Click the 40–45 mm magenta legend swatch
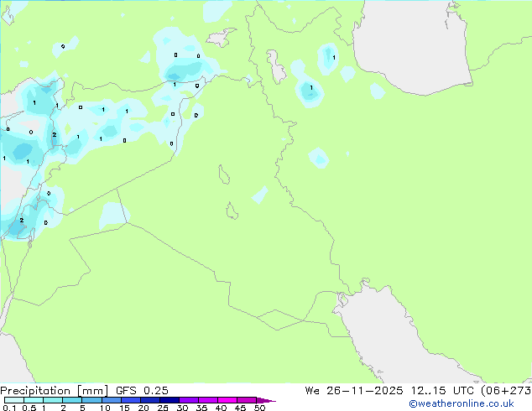532x411 pixels. 227,400
